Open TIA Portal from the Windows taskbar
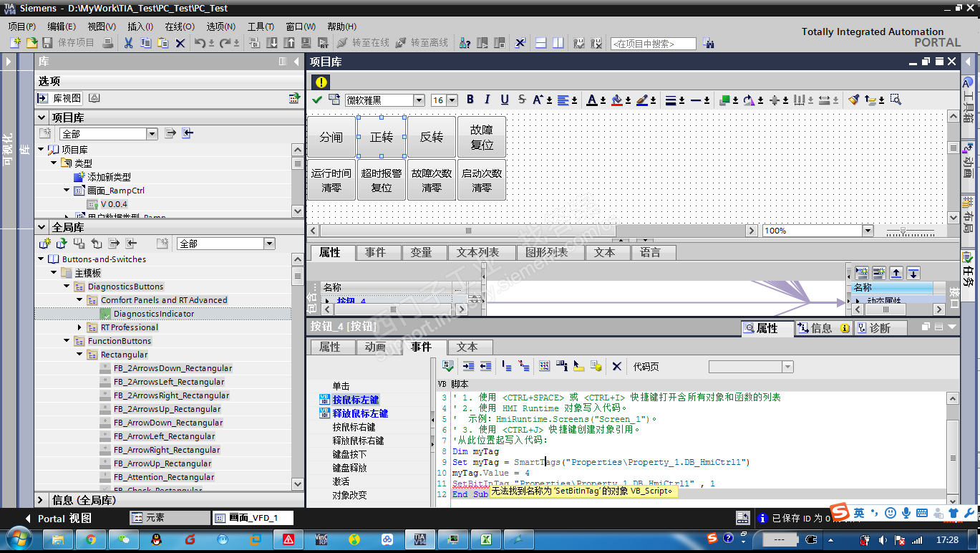Image resolution: width=980 pixels, height=553 pixels. click(x=419, y=539)
